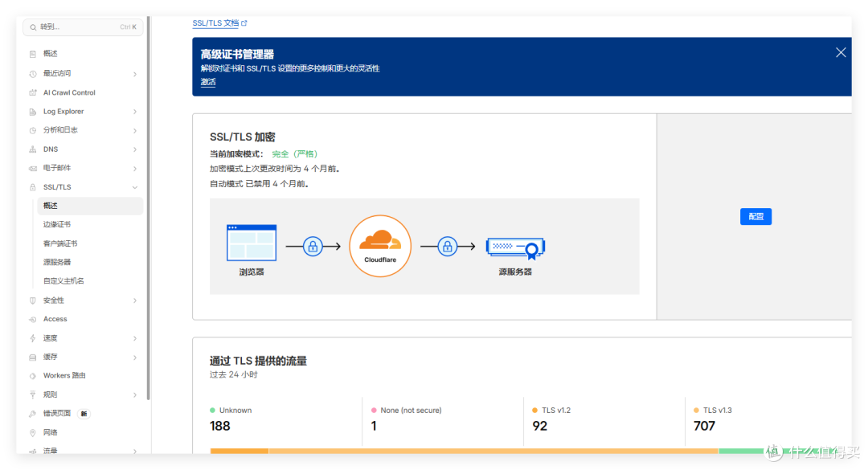This screenshot has height=470, width=868.
Task: Open the SSL/TLS 文档 link
Action: pos(215,23)
